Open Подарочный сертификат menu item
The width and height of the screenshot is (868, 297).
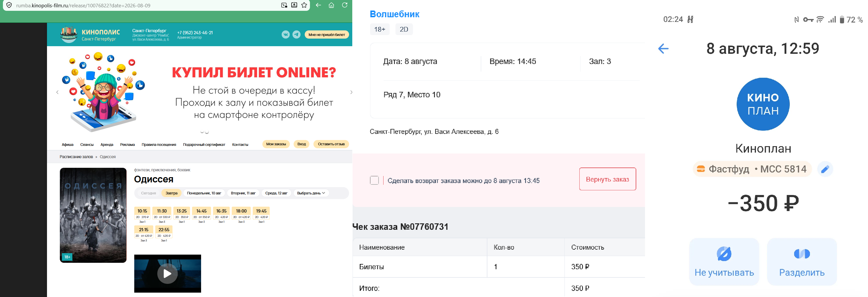204,144
